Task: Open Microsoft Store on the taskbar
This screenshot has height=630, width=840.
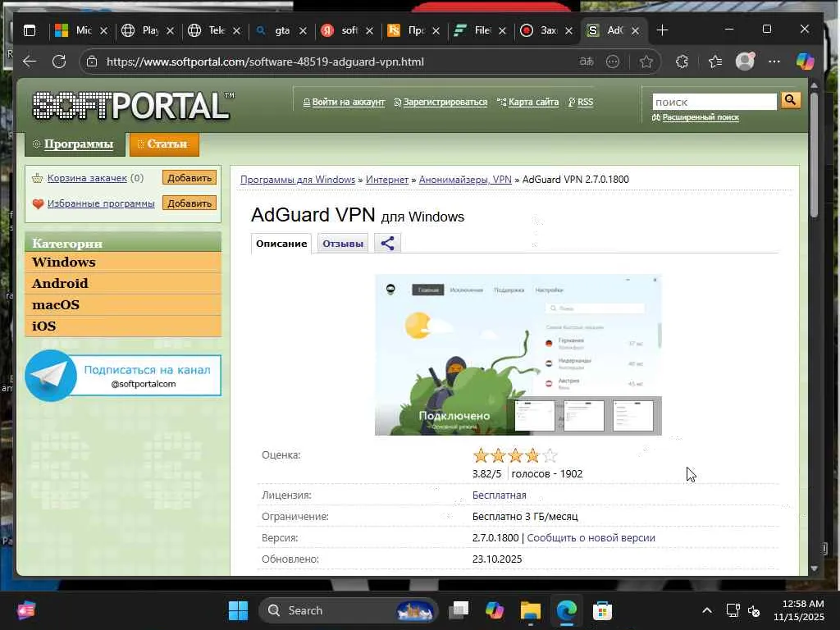Action: (x=602, y=610)
